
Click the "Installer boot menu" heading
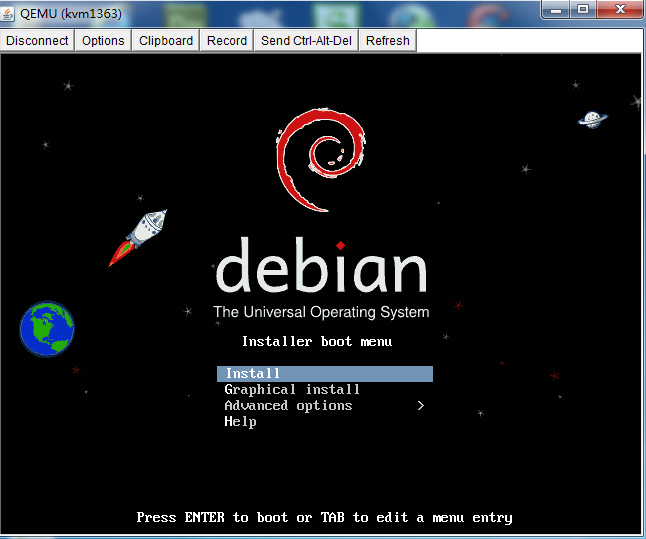317,342
